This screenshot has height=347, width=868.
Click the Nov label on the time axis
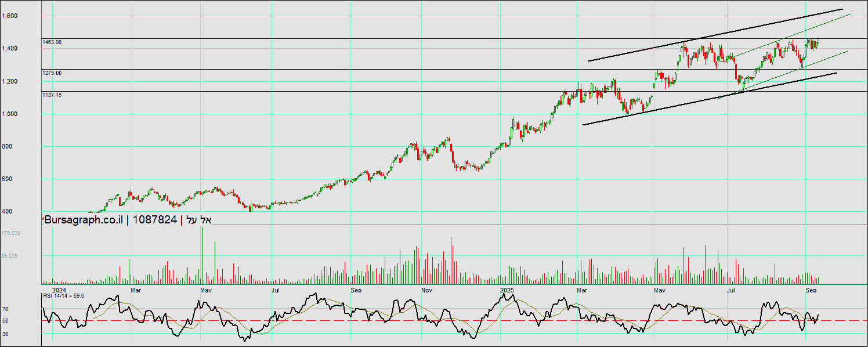pos(427,289)
